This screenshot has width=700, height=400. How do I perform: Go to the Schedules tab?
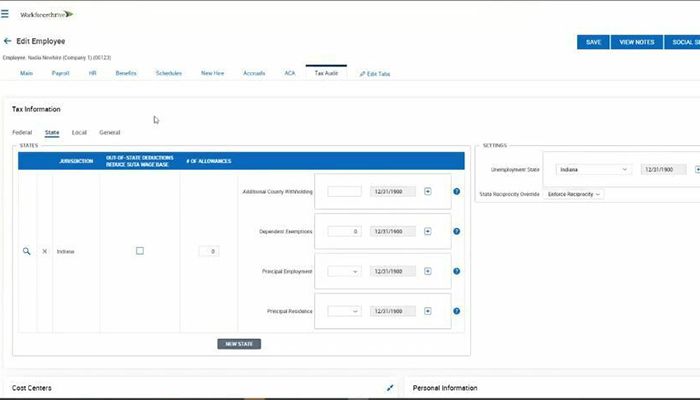[x=169, y=73]
